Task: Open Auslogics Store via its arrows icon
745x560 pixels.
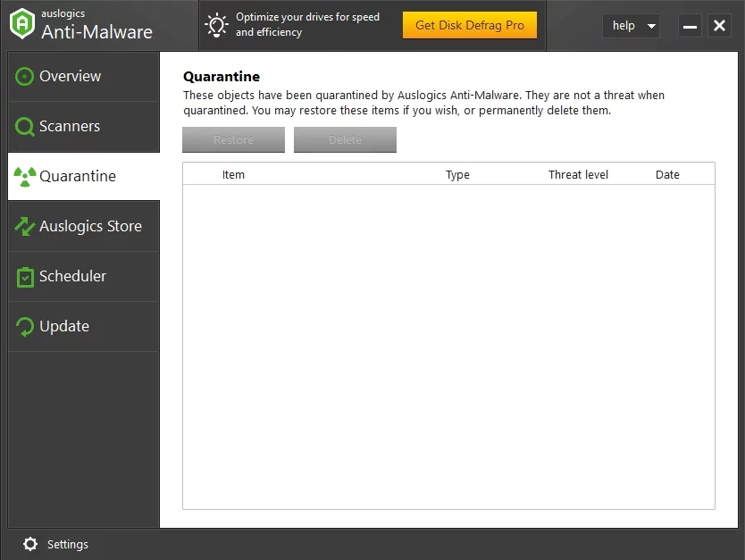Action: click(x=25, y=227)
